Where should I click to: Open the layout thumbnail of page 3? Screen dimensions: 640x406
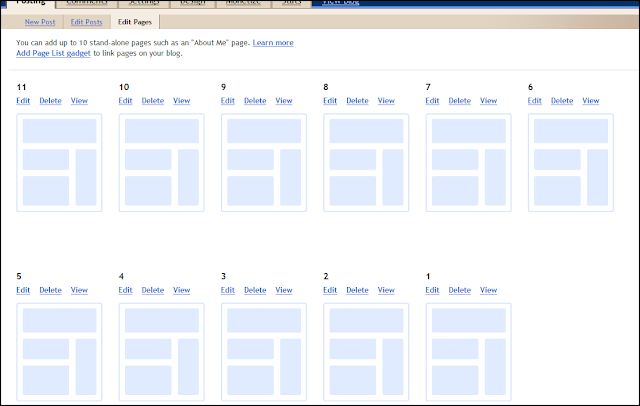pos(264,352)
